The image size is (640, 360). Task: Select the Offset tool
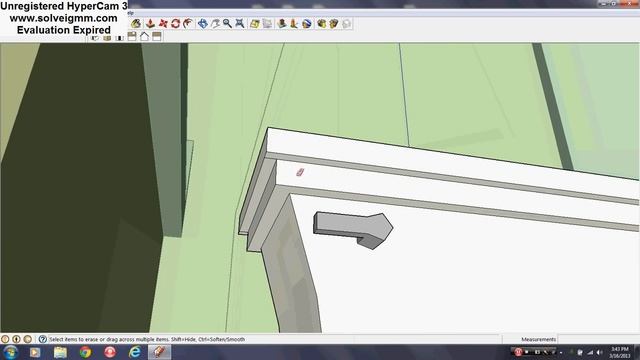[x=188, y=24]
